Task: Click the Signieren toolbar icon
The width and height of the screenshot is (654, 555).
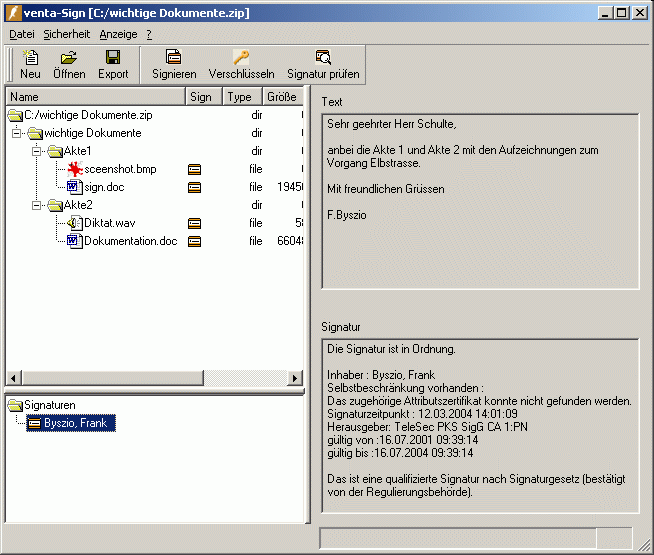Action: pos(174,57)
